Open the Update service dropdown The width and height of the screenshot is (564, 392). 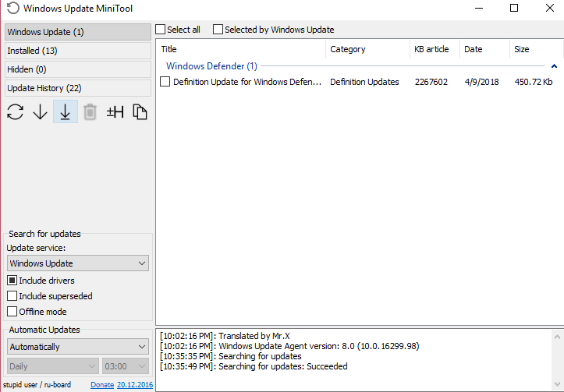(77, 263)
